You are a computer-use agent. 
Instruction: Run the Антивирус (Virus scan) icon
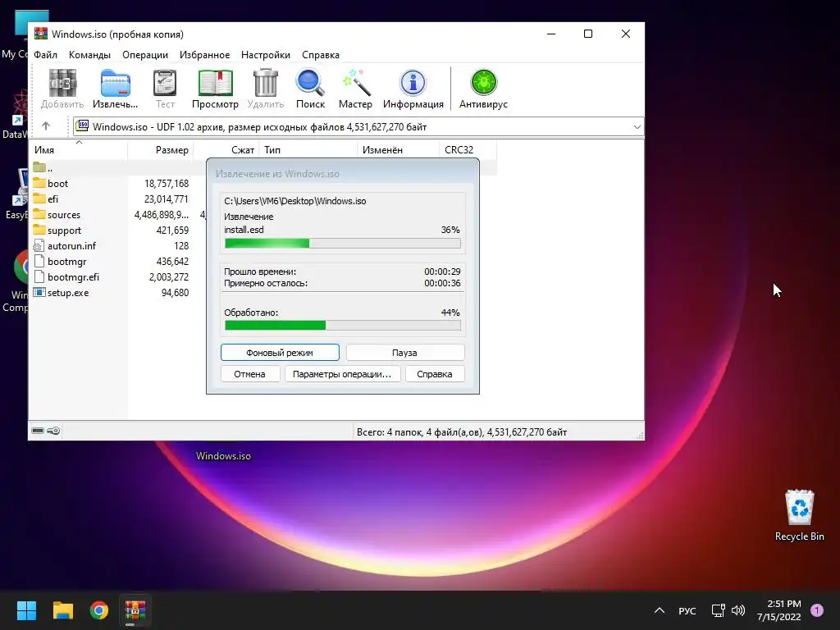483,89
